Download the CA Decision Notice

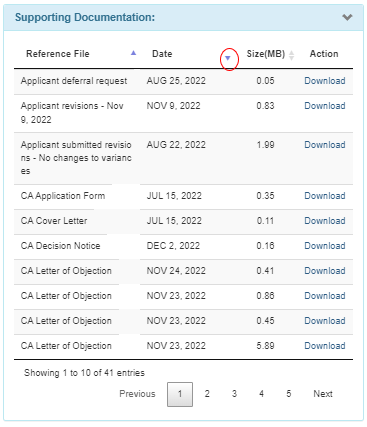click(x=325, y=246)
